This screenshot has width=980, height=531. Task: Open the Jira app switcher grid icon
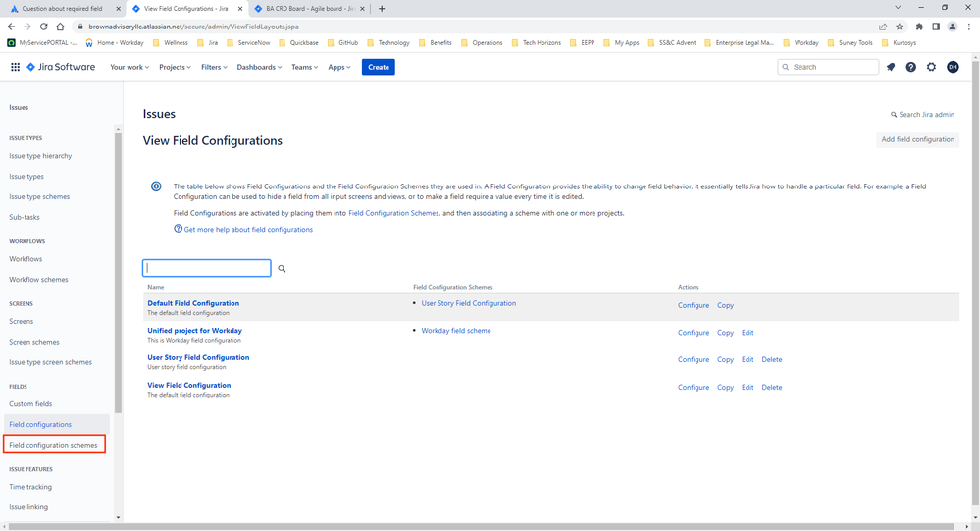(x=15, y=67)
